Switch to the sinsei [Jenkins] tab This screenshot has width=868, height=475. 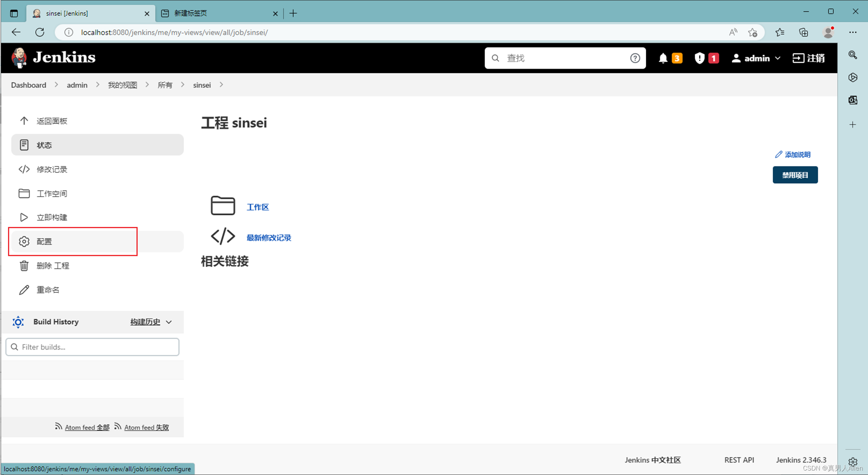pos(91,13)
